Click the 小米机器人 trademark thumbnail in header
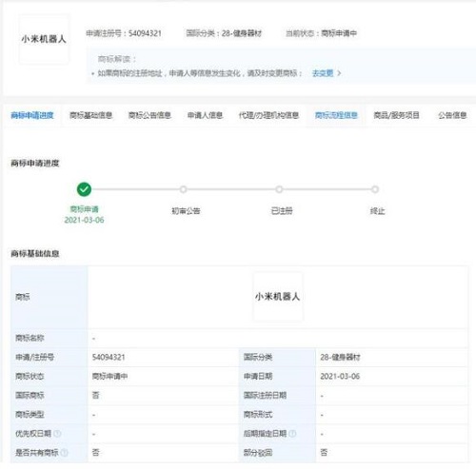The image size is (476, 469). (44, 39)
